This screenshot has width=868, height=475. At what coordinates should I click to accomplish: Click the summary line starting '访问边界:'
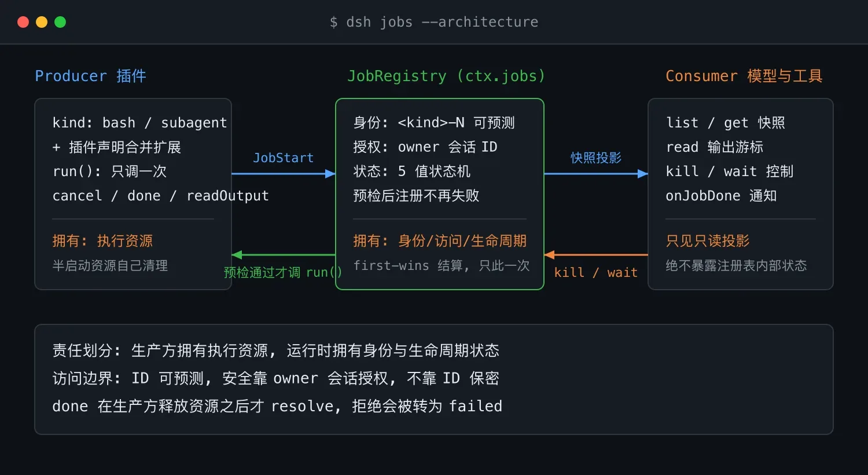(275, 378)
